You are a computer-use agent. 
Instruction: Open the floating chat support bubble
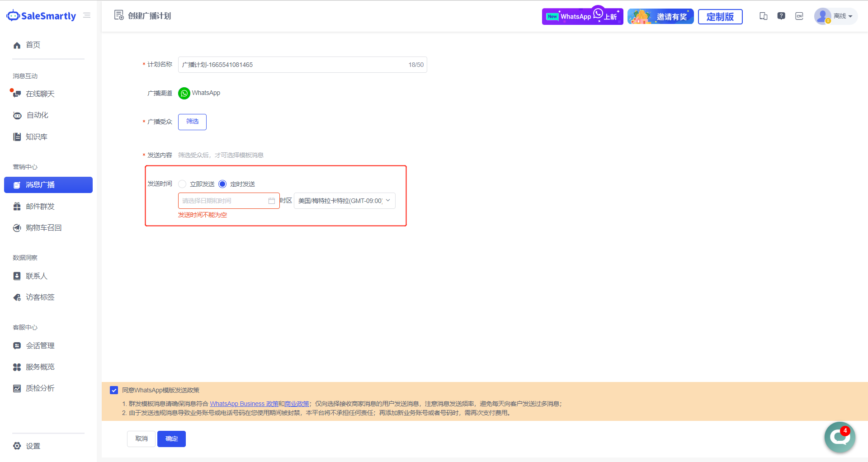[840, 437]
